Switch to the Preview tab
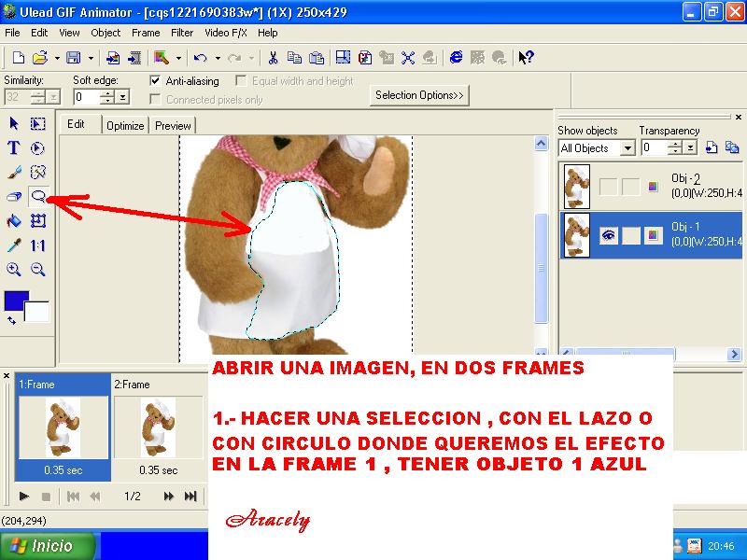 [173, 126]
